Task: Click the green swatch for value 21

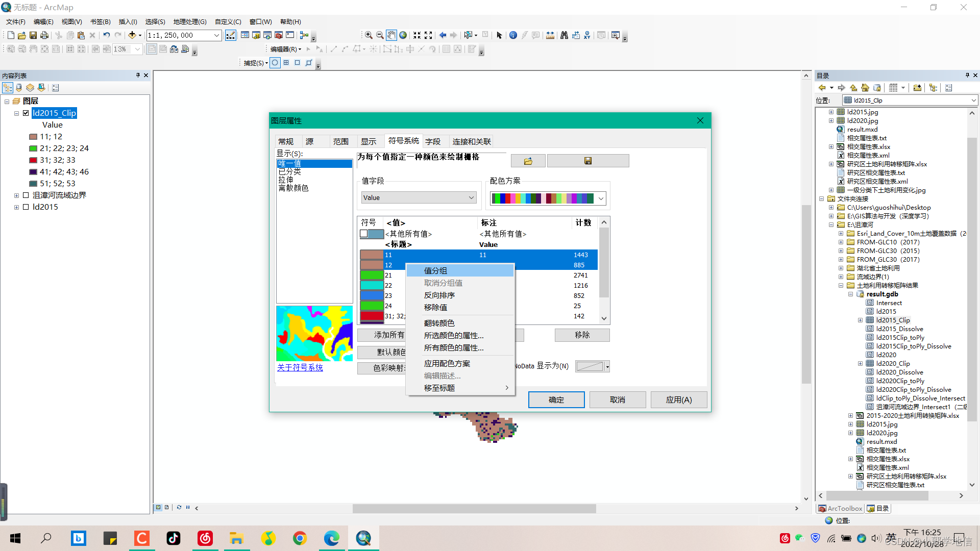Action: (372, 275)
